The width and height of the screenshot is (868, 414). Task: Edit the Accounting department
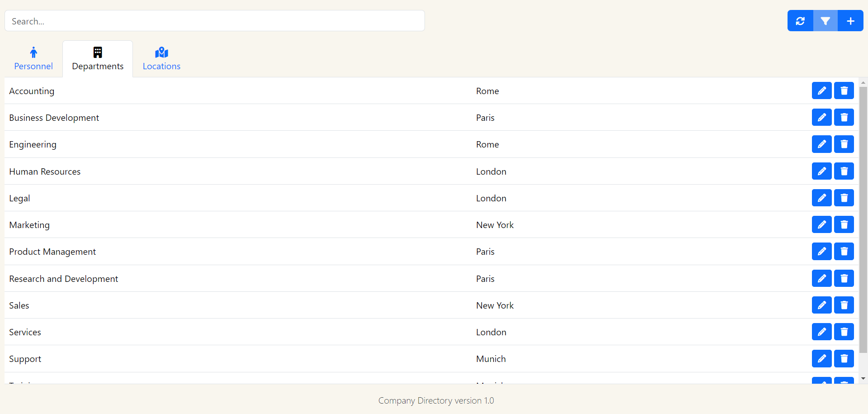click(821, 90)
